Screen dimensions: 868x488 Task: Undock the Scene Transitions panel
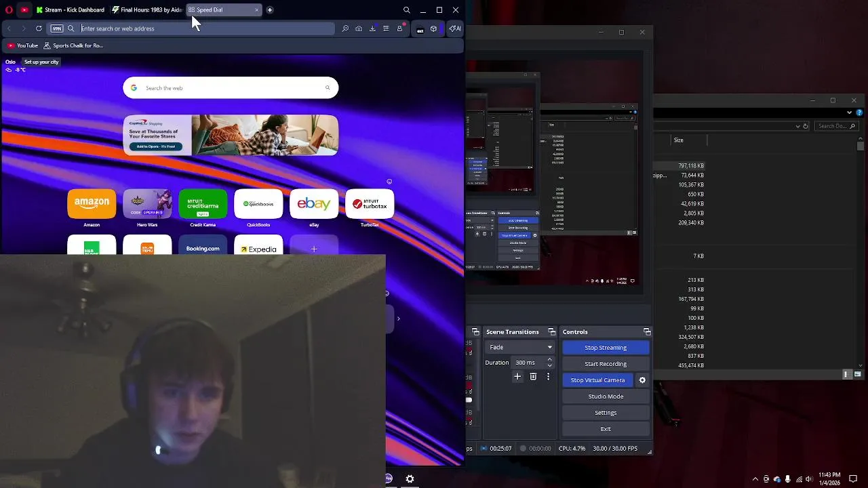(552, 331)
